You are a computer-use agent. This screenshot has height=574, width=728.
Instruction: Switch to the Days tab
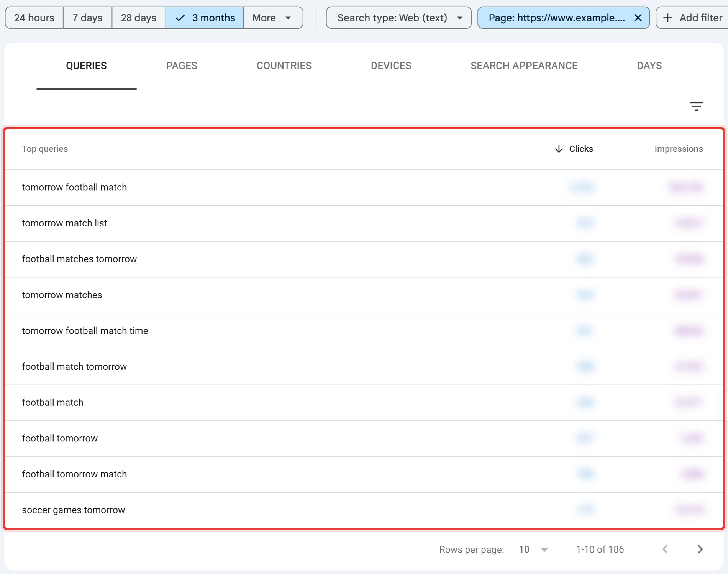pyautogui.click(x=649, y=66)
